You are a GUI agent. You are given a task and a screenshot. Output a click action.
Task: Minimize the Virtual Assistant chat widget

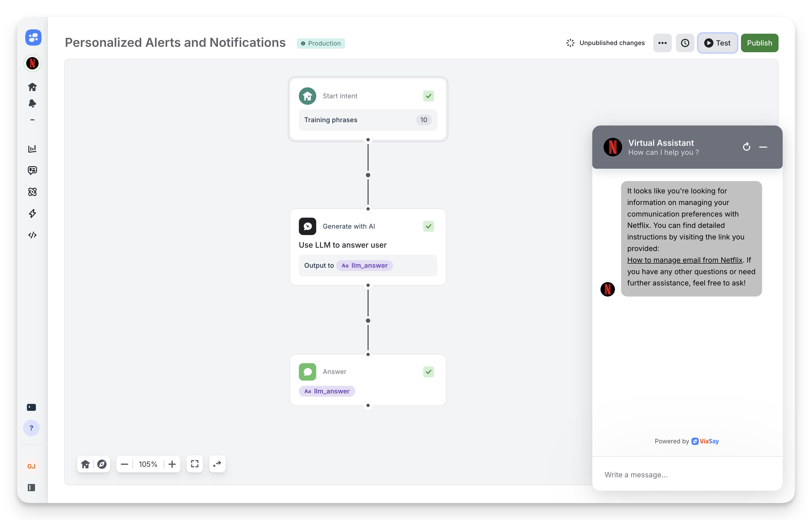pyautogui.click(x=763, y=147)
